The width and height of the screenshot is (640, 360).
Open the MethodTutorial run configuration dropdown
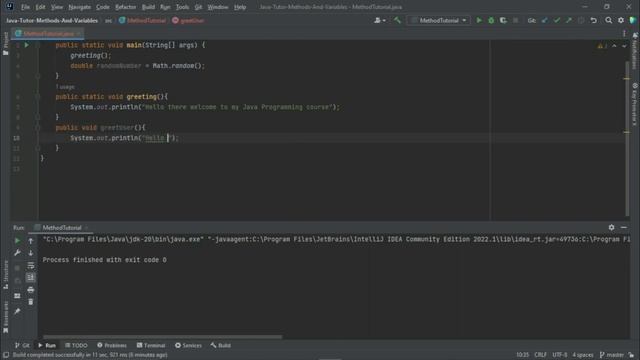pos(439,20)
